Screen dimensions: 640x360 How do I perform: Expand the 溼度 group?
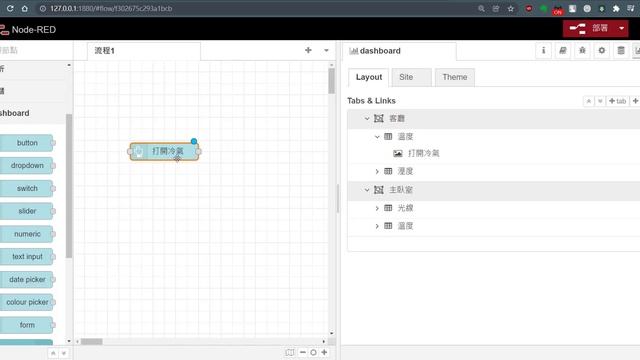point(377,171)
